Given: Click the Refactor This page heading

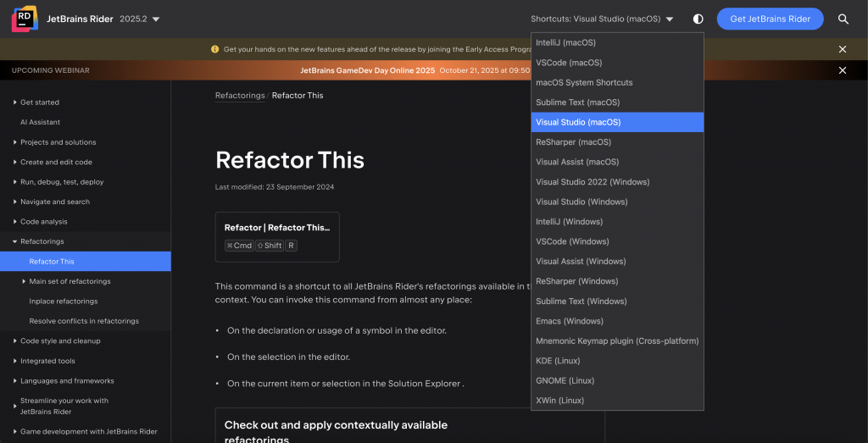Looking at the screenshot, I should 290,160.
